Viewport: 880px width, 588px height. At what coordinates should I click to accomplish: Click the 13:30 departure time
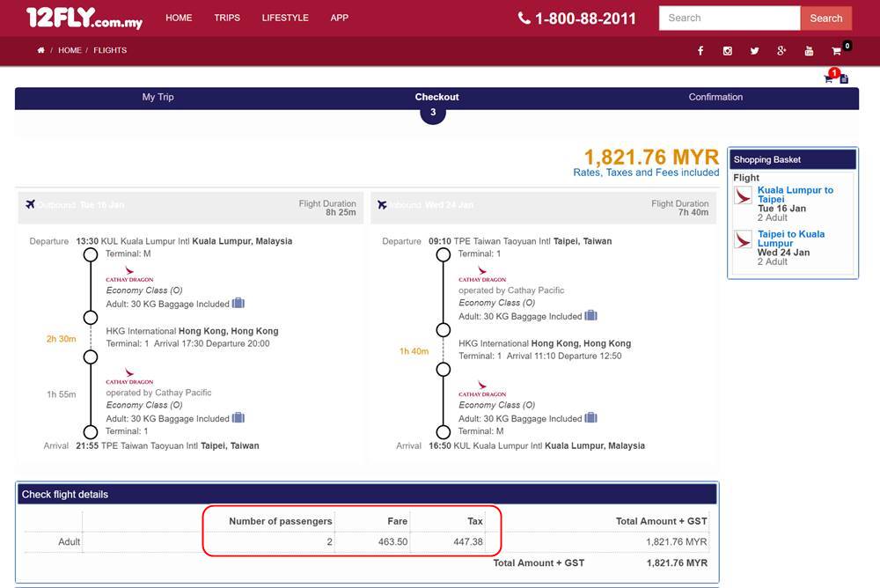(87, 241)
